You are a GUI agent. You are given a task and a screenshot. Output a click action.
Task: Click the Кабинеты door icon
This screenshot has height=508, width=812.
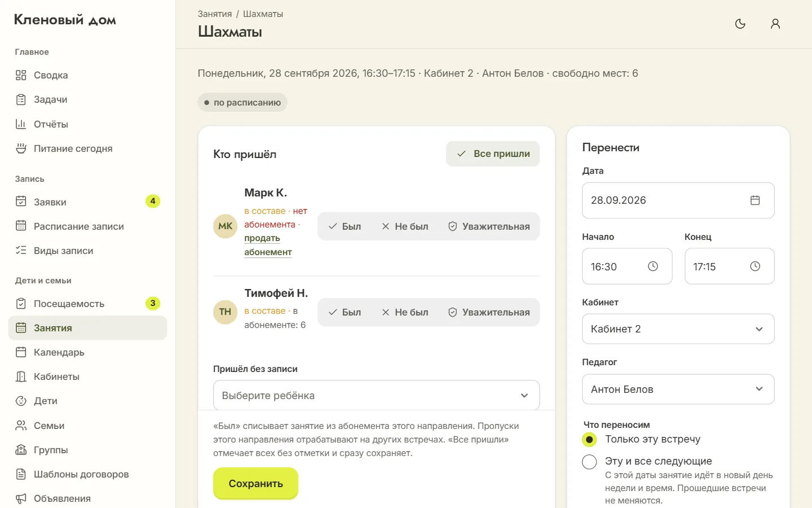[x=21, y=376]
